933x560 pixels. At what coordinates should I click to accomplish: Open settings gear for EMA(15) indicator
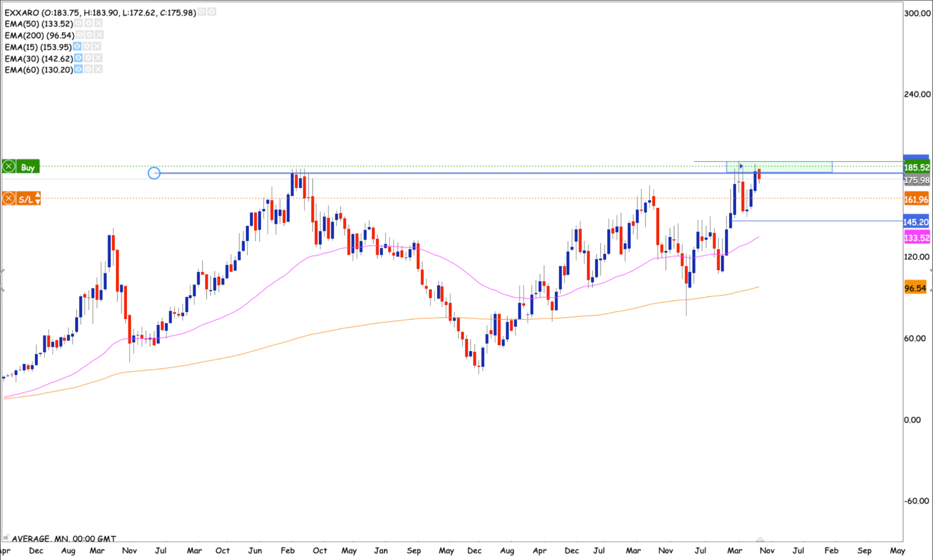(87, 46)
